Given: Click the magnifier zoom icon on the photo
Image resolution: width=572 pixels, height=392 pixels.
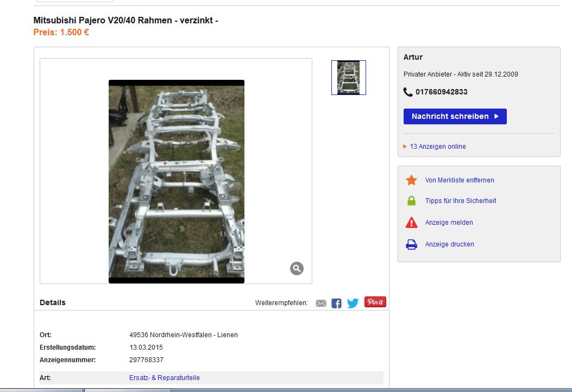Looking at the screenshot, I should point(297,268).
